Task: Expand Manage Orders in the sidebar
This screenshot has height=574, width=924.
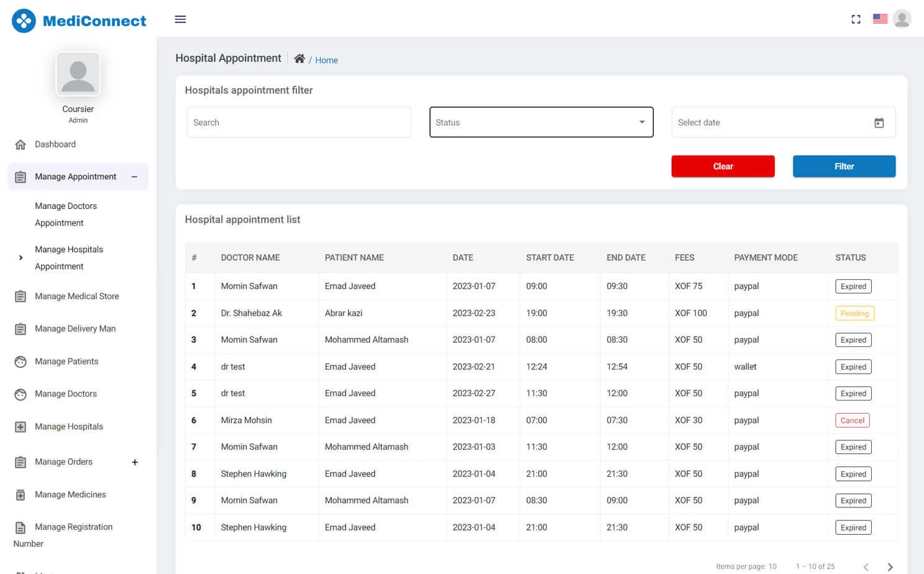Action: [x=135, y=462]
